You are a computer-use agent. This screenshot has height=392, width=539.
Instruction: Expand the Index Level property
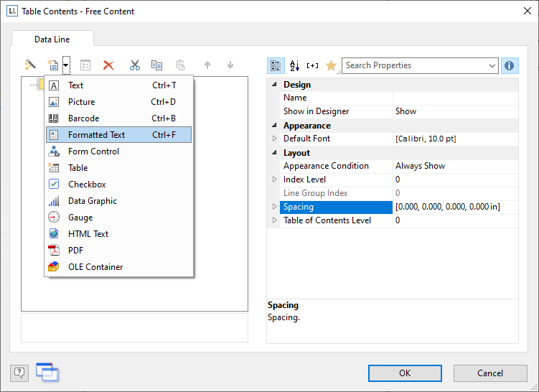pos(274,179)
